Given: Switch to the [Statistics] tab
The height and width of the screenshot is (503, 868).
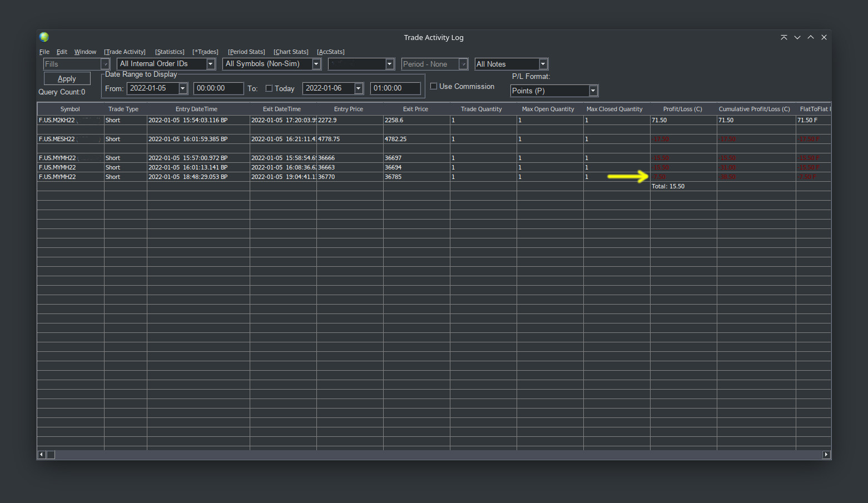Looking at the screenshot, I should coord(170,52).
